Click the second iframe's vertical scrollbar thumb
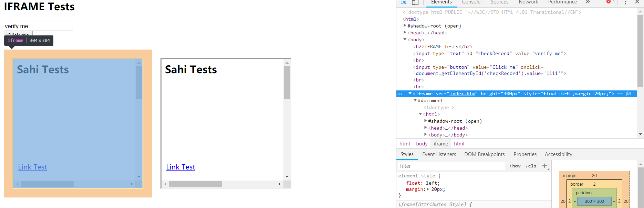Screen dimensions: 644x208 pos(287,82)
